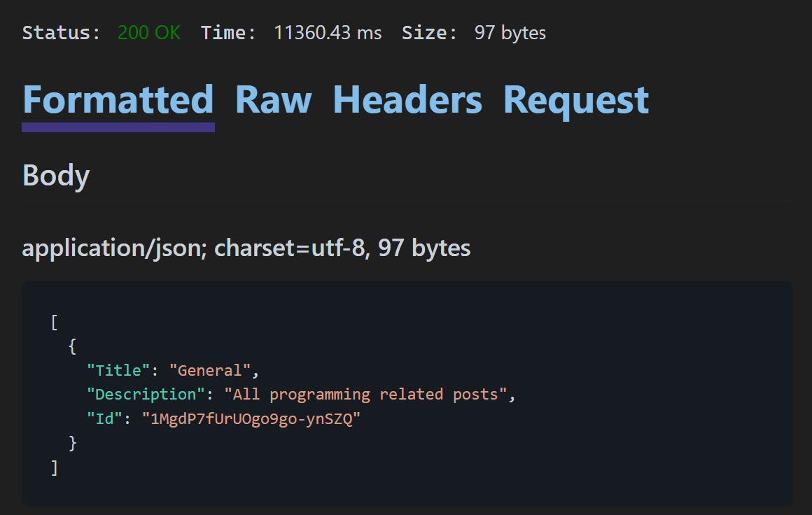The height and width of the screenshot is (515, 812).
Task: Click the Time label
Action: (228, 33)
